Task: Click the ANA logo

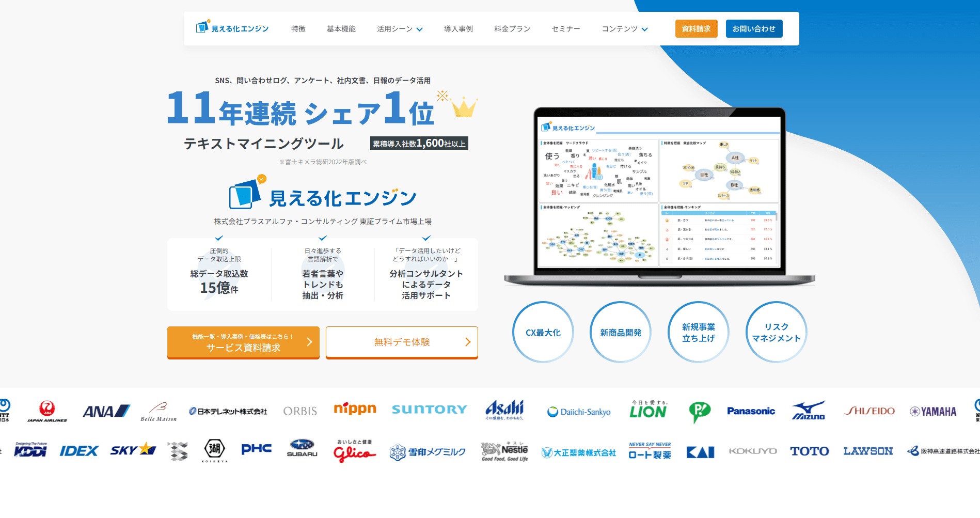Action: [106, 412]
